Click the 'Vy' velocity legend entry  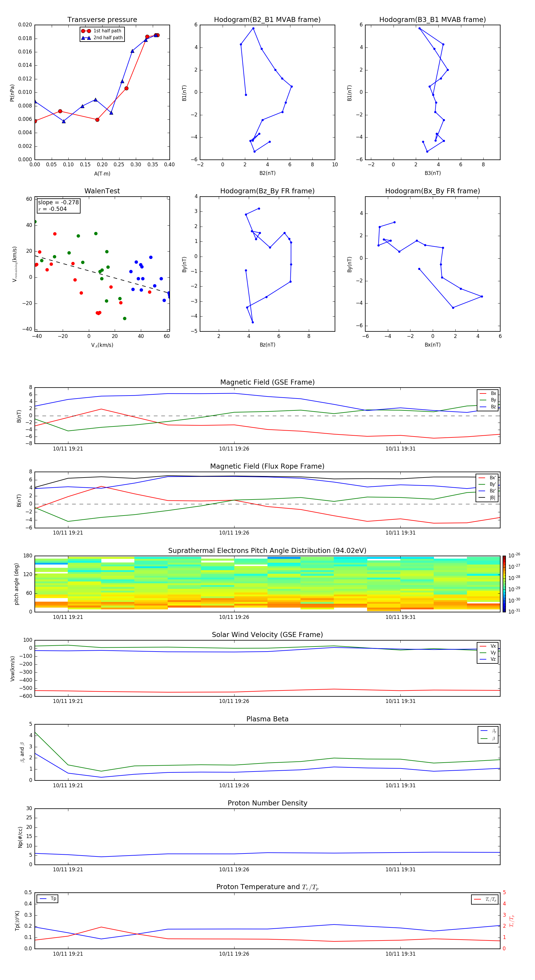[x=488, y=652]
